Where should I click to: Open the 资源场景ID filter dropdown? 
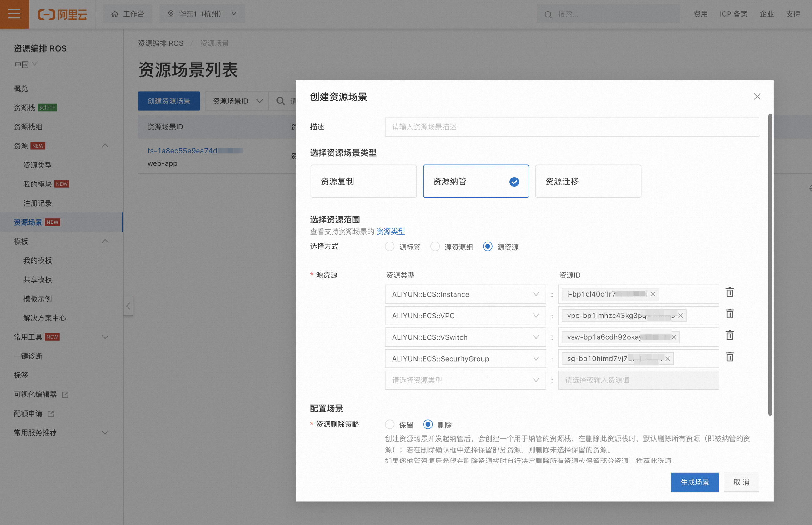click(237, 101)
